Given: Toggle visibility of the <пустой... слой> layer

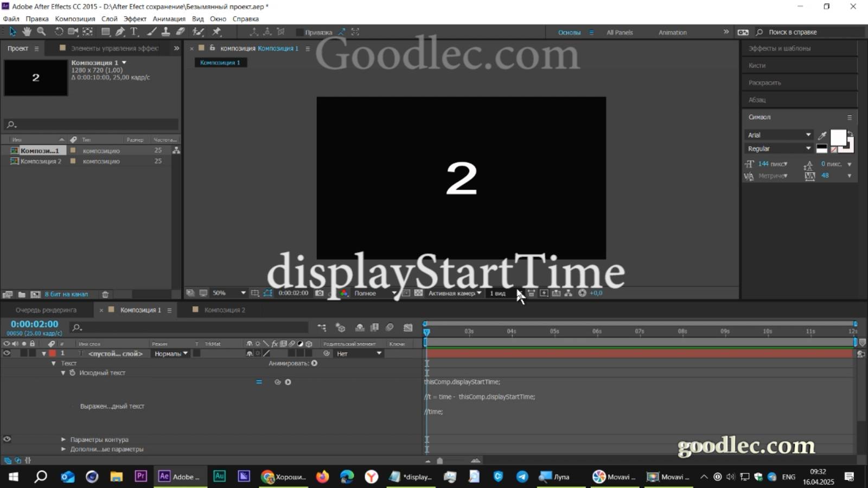Looking at the screenshot, I should [x=7, y=353].
